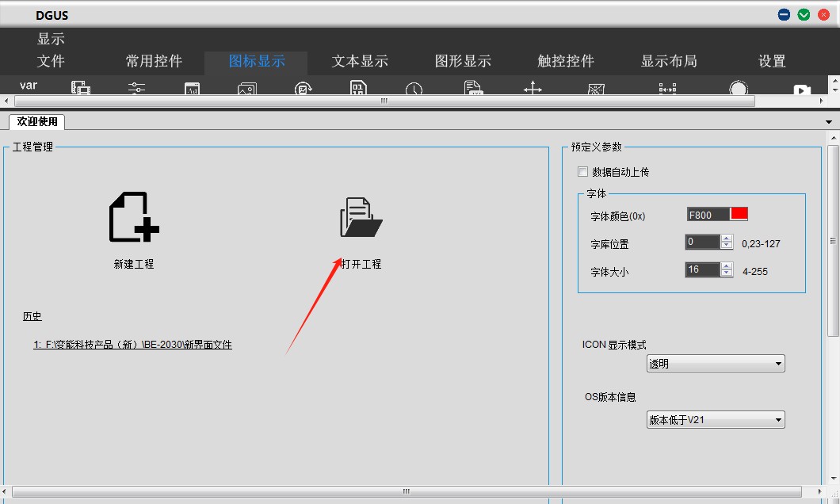Click the toolbar scrollbar right arrow
This screenshot has width=840, height=504.
point(821,101)
